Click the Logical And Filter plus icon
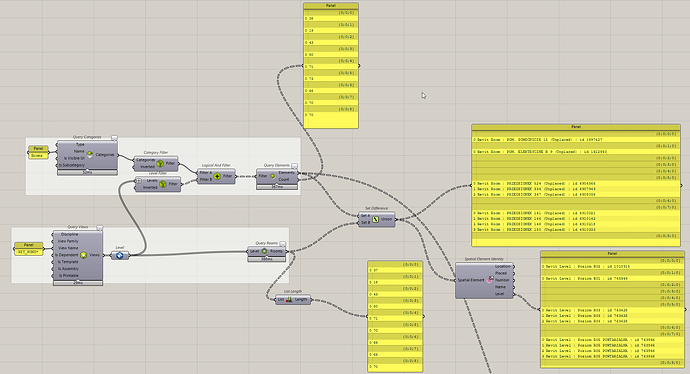Viewport: 690px width, 374px height. [217, 176]
